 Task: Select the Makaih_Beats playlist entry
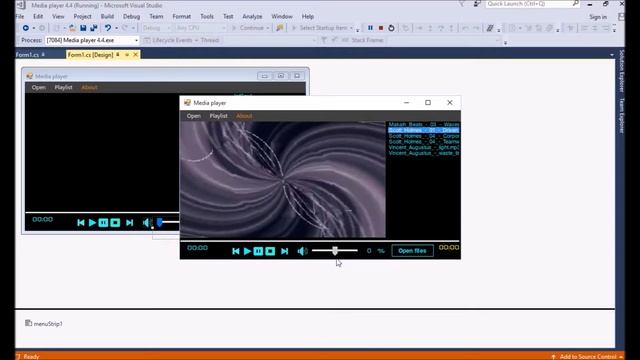(424, 124)
